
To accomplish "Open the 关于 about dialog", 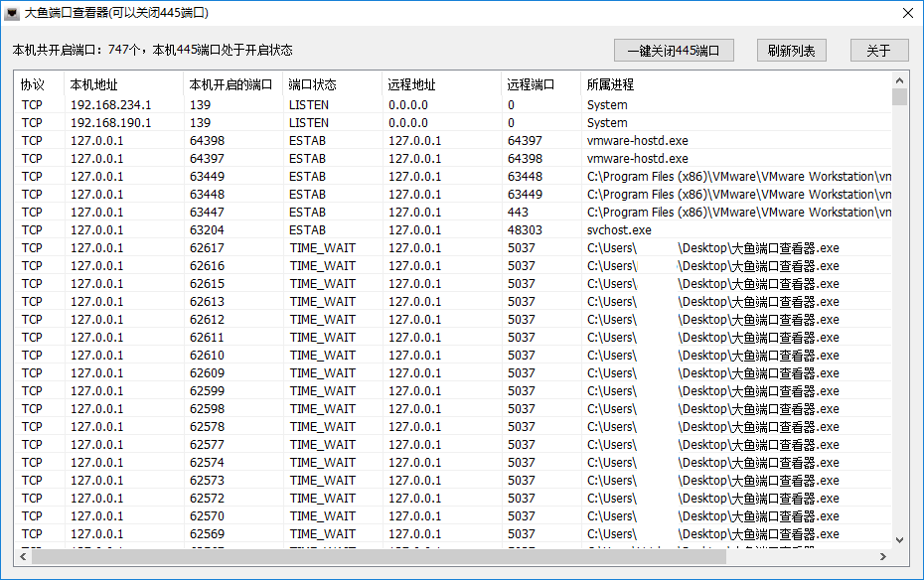I will pyautogui.click(x=878, y=51).
